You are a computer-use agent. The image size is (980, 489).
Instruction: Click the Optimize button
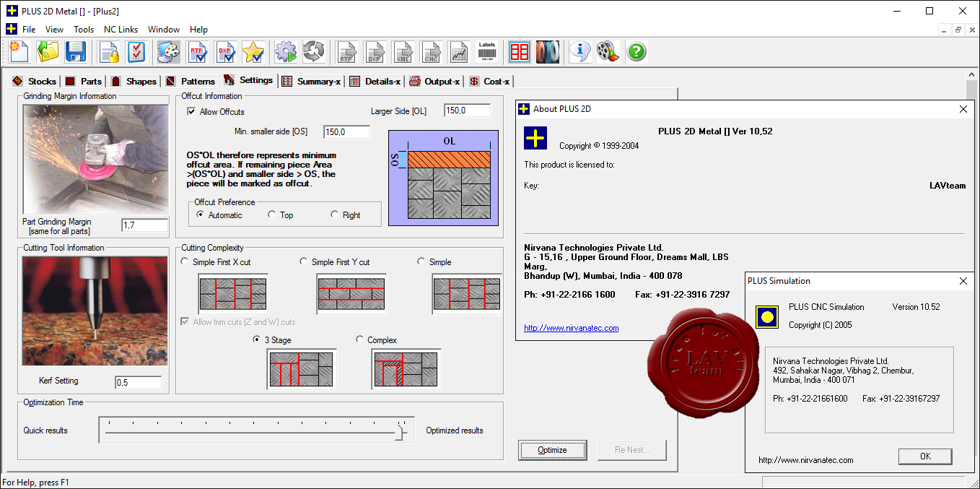pyautogui.click(x=553, y=450)
